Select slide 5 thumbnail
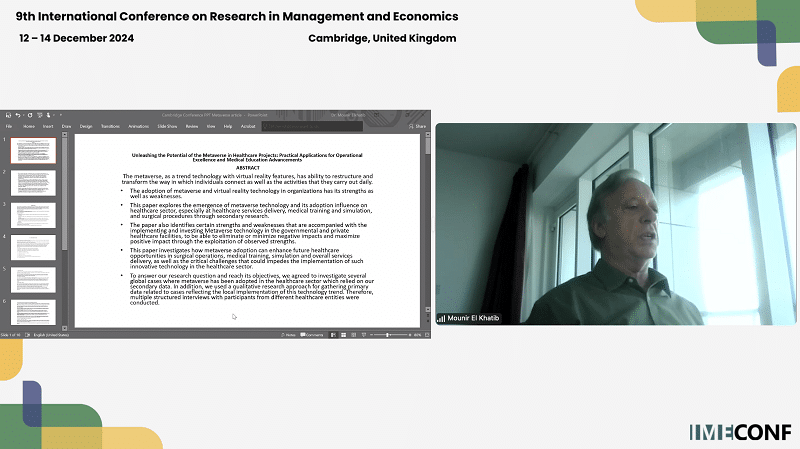This screenshot has height=449, width=800. (x=33, y=279)
